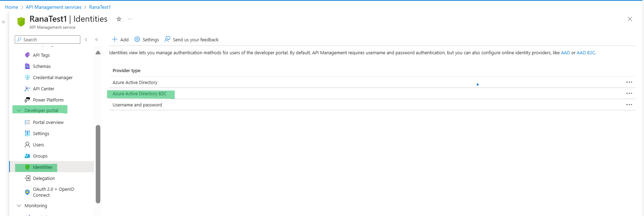Collapse the Monitoring section chevron
Image resolution: width=644 pixels, height=216 pixels.
pyautogui.click(x=19, y=205)
